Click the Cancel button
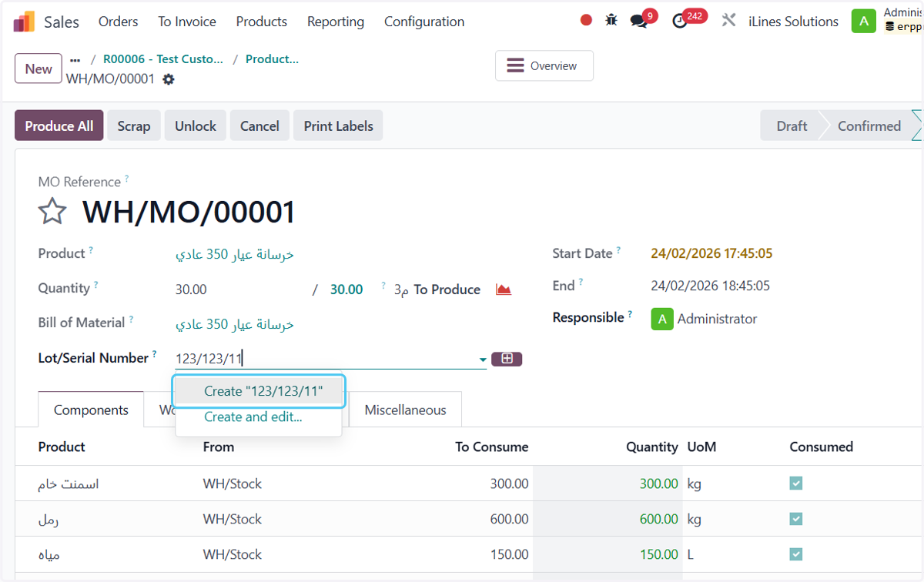 (259, 125)
